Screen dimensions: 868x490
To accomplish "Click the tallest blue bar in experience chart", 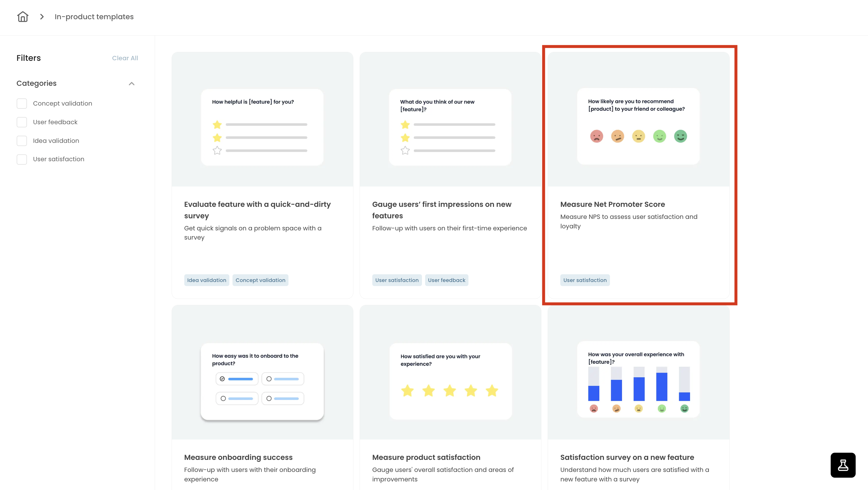I will [x=661, y=387].
